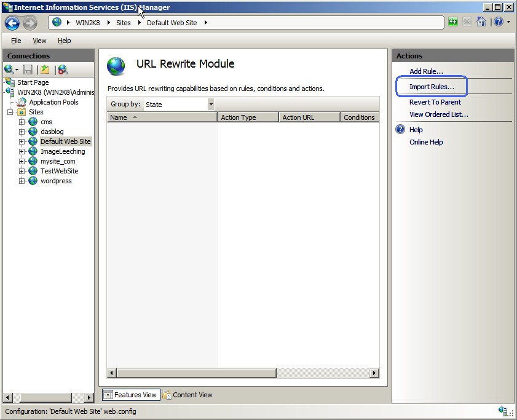This screenshot has height=420, width=517.
Task: Click the Delete Connection icon
Action: click(63, 69)
